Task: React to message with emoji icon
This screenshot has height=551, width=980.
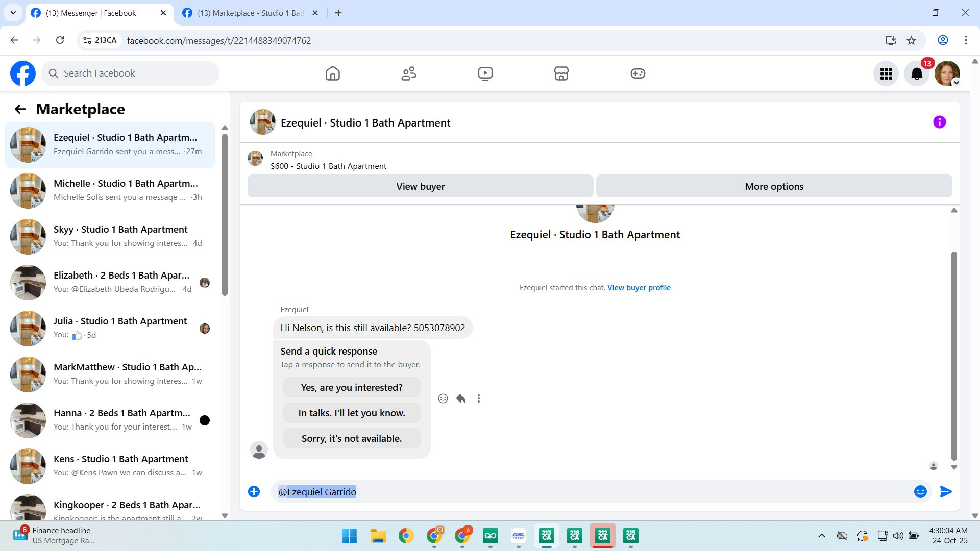Action: [x=443, y=398]
